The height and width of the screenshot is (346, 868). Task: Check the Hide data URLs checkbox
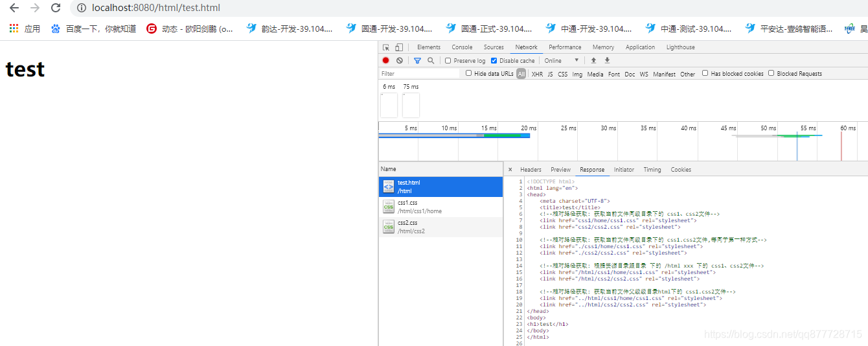pos(469,73)
